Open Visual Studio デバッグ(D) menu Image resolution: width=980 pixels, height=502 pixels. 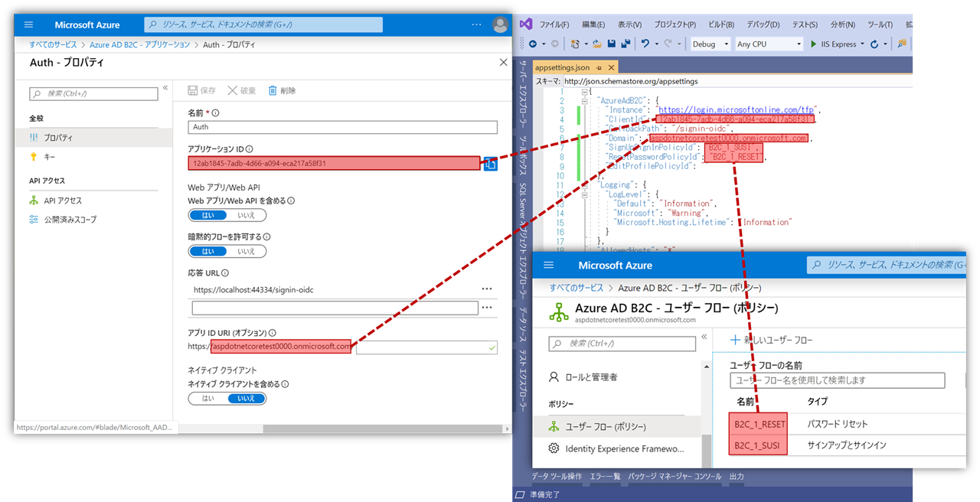point(763,24)
